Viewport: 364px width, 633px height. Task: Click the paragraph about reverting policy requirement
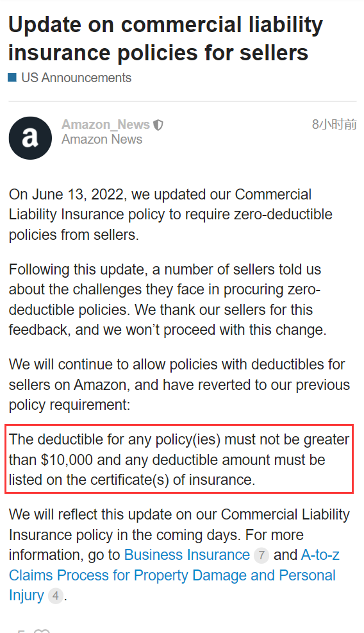coord(179,384)
